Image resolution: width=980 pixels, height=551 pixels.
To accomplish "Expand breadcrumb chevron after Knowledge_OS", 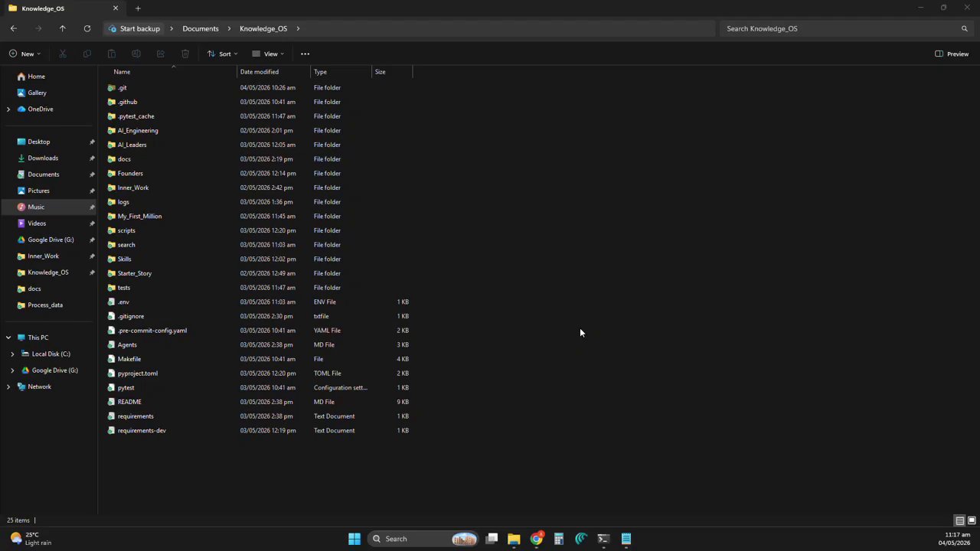I will (298, 28).
